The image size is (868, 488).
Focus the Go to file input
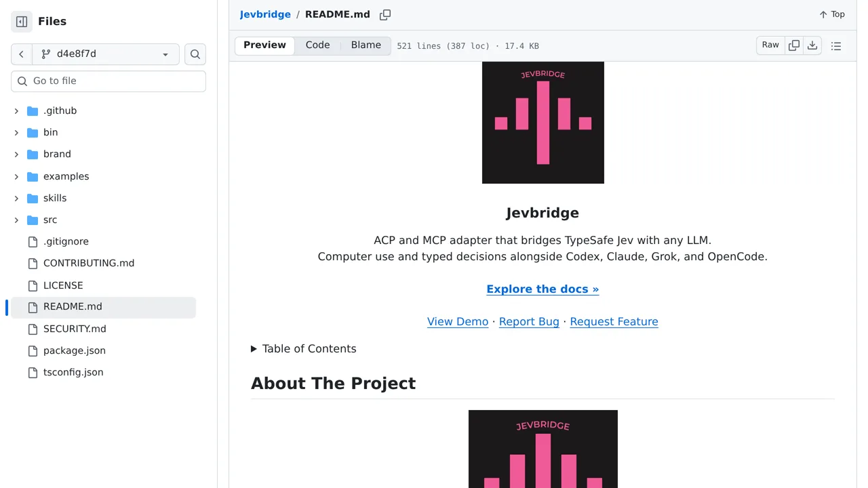[108, 81]
